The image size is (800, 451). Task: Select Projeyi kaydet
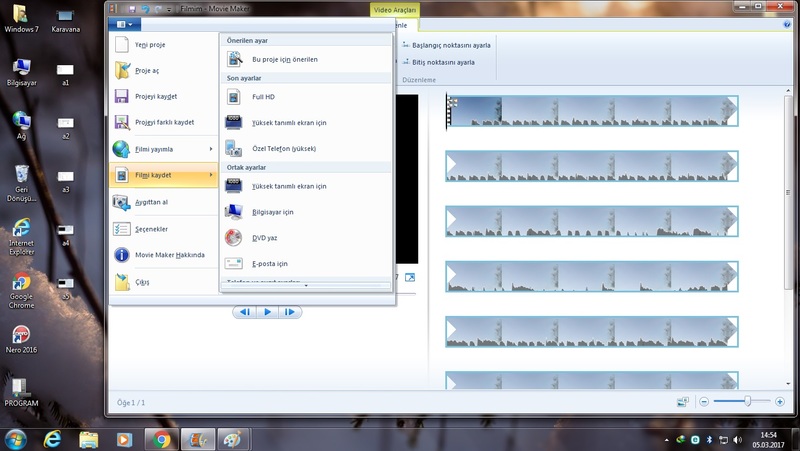[163, 96]
